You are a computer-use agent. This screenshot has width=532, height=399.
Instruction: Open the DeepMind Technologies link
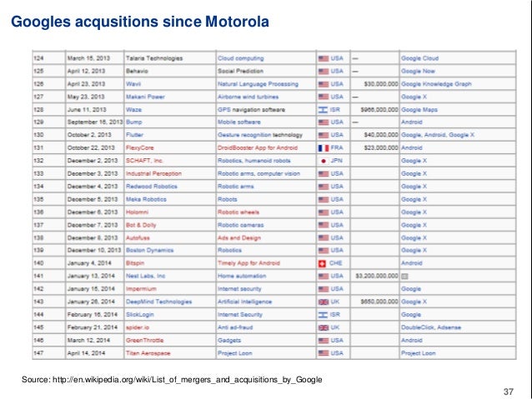point(158,302)
